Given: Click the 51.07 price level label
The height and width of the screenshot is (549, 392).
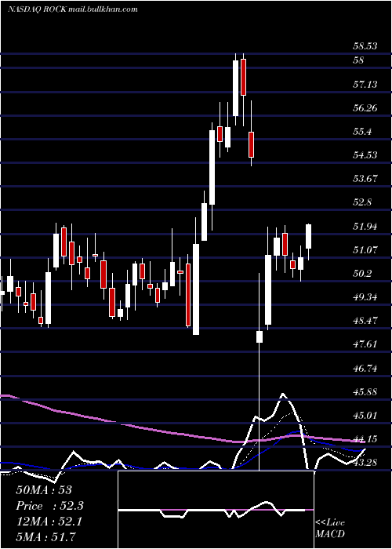Looking at the screenshot, I should click(365, 249).
